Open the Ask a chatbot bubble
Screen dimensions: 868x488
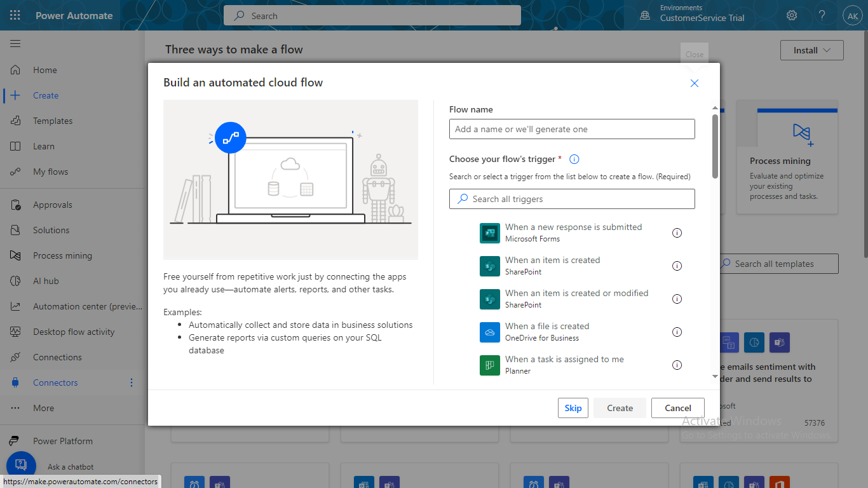click(x=21, y=464)
